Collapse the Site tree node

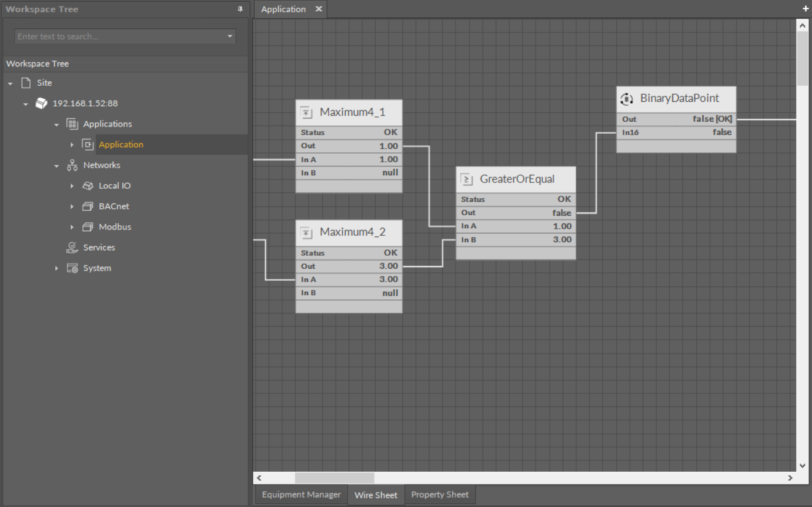(x=11, y=84)
